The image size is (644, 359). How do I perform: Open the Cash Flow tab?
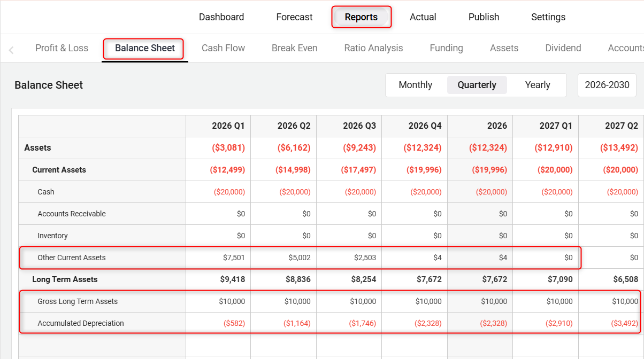[223, 48]
